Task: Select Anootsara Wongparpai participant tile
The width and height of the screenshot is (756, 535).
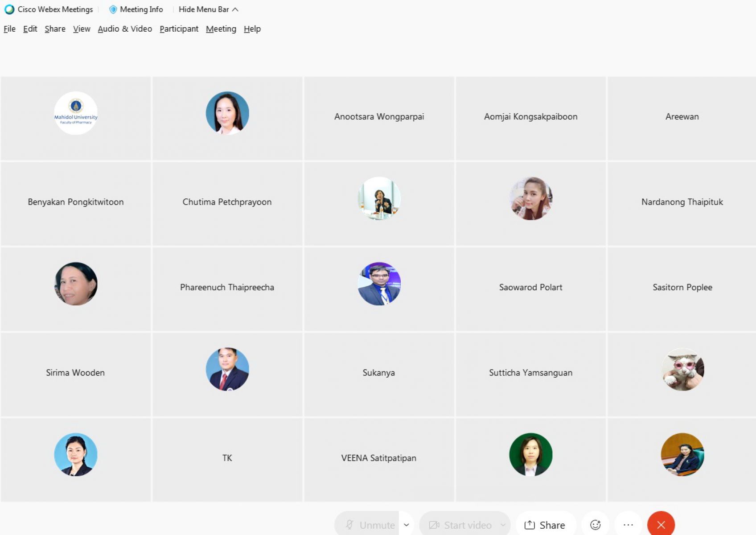Action: [x=379, y=118]
